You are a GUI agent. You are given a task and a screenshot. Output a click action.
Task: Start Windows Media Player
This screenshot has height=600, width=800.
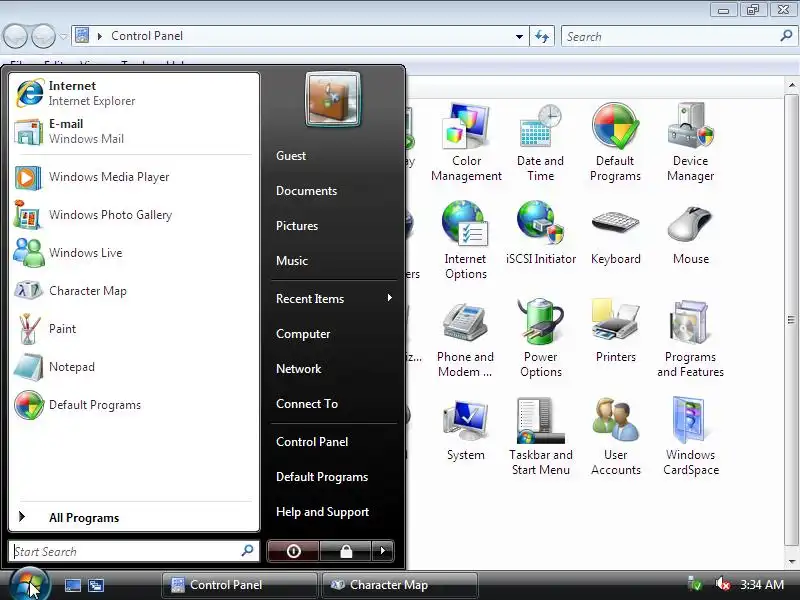click(x=134, y=177)
